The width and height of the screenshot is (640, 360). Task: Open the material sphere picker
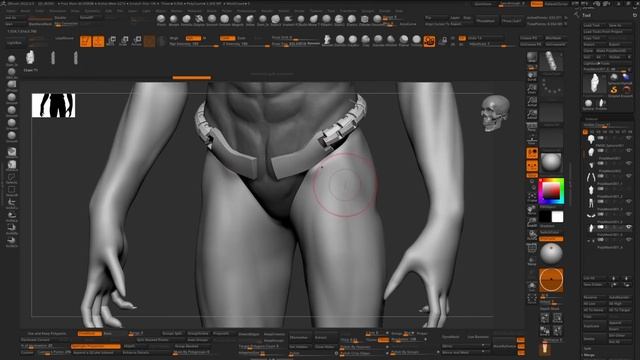coord(551,162)
